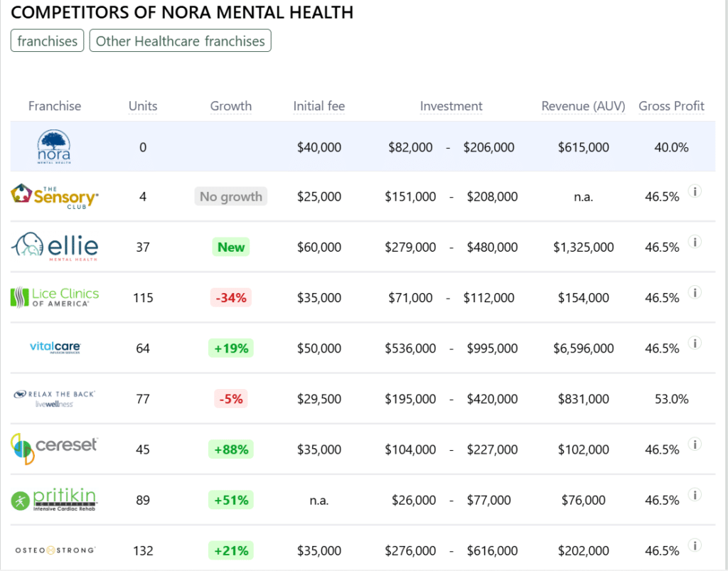Open the Other Healthcare franchises tag

[180, 41]
